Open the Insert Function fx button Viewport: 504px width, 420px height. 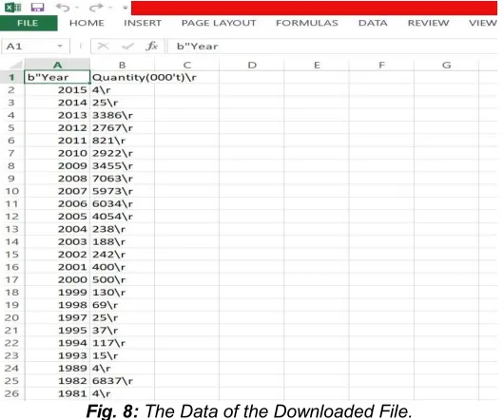coord(151,47)
